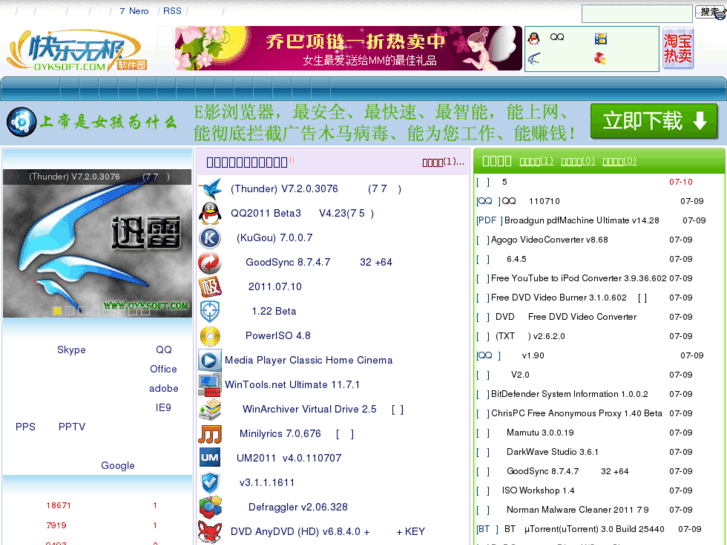The height and width of the screenshot is (545, 727).
Task: Open the Google link in left panel
Action: 118,465
